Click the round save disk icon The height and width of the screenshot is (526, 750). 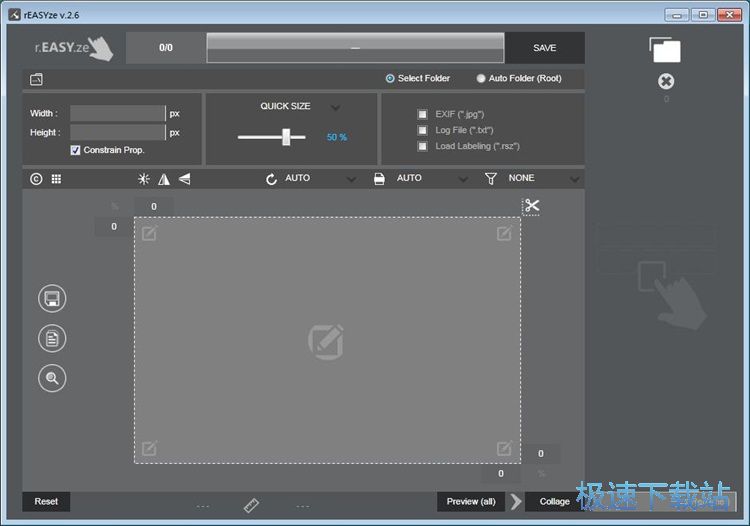(52, 299)
